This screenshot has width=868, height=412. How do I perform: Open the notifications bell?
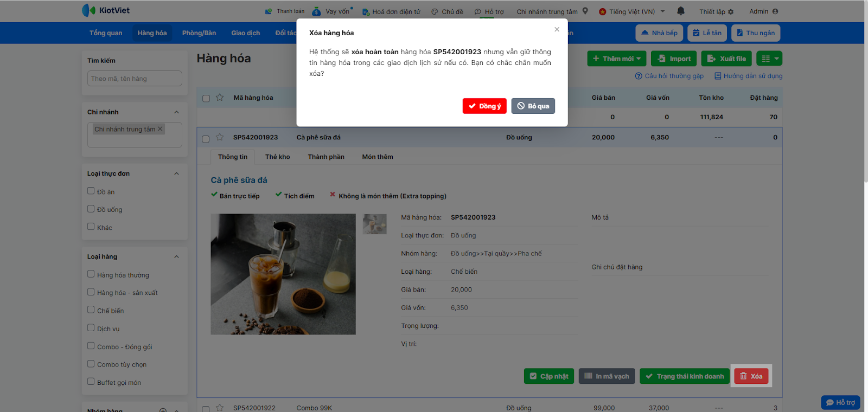click(681, 11)
